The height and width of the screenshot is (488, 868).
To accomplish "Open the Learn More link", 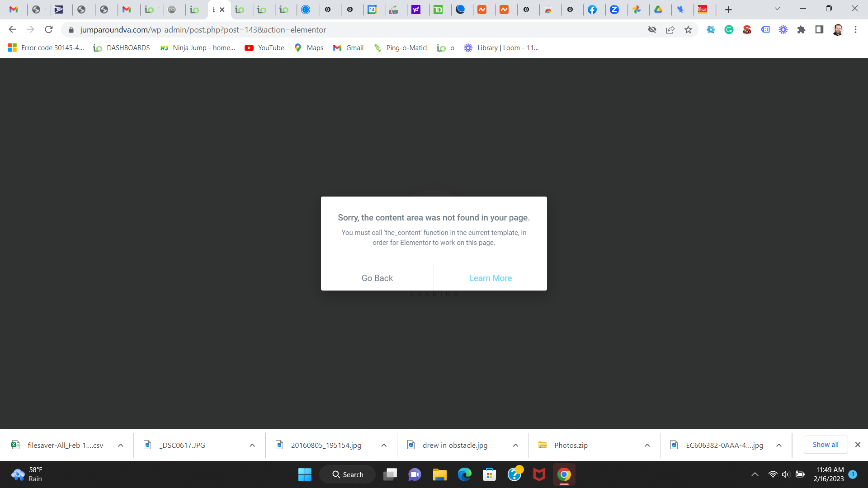I will click(490, 278).
